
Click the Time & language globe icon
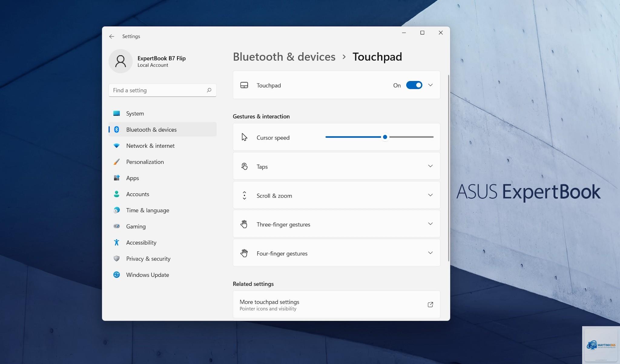pyautogui.click(x=117, y=210)
